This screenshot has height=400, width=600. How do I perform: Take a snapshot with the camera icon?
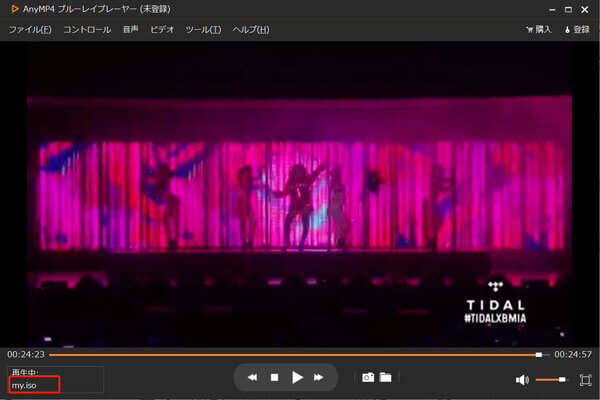[368, 378]
